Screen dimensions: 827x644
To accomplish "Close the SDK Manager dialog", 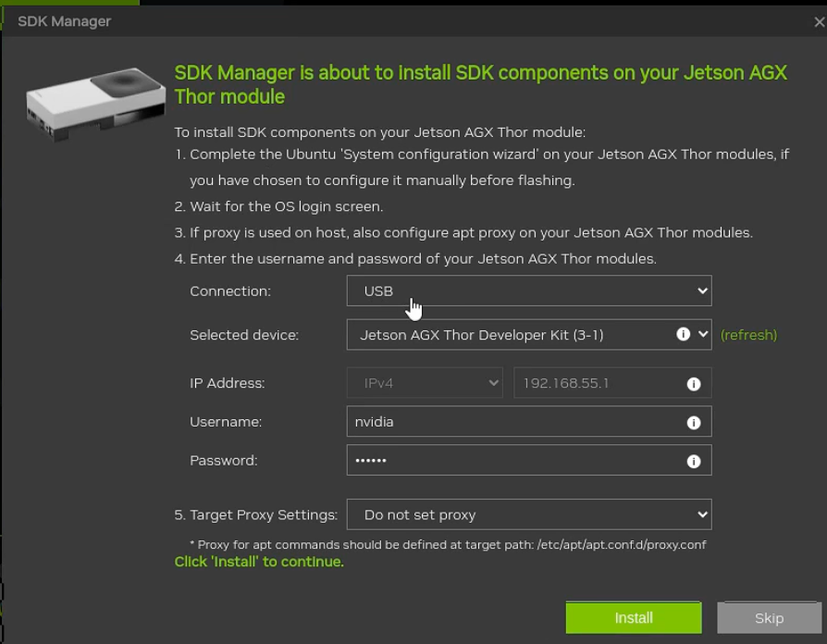I will click(x=819, y=21).
